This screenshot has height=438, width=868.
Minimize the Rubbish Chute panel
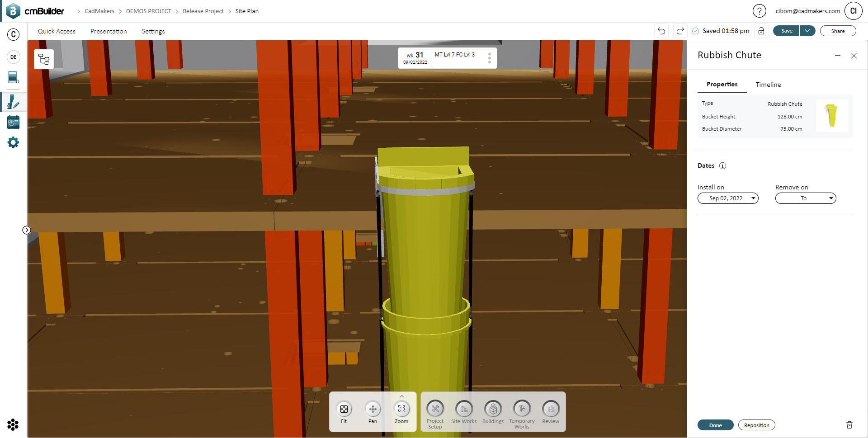tap(838, 56)
